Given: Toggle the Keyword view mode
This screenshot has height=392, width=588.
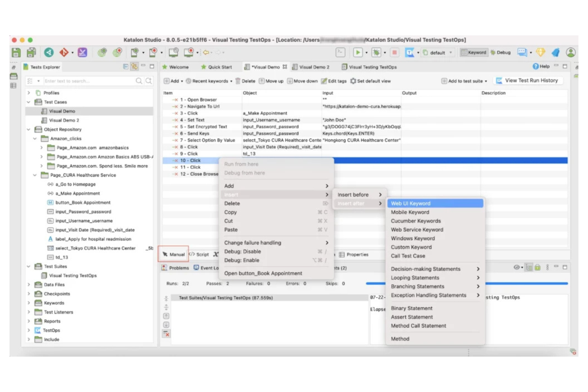Looking at the screenshot, I should tap(474, 52).
